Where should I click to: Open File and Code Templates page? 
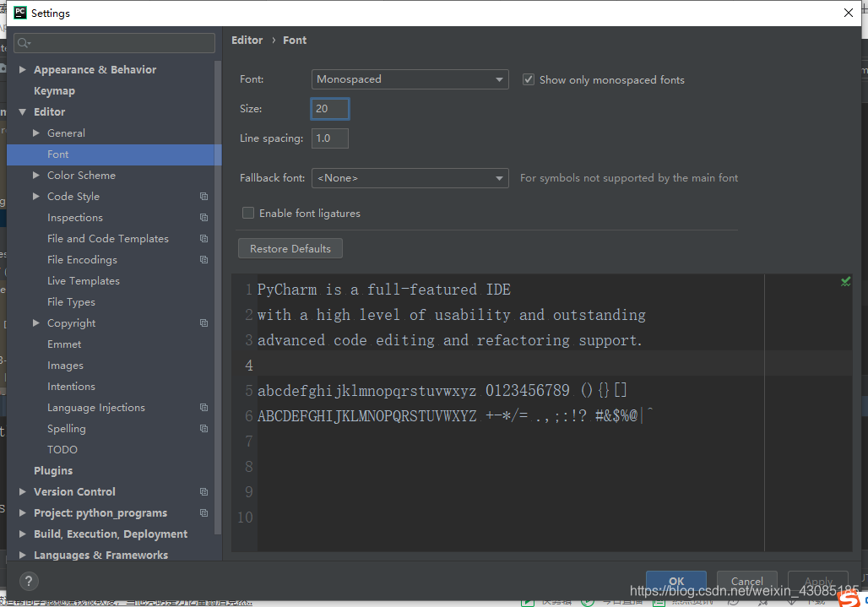[x=108, y=238]
